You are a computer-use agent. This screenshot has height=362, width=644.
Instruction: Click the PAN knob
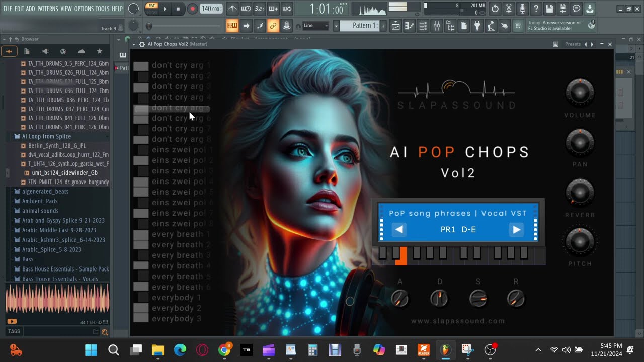pos(580,143)
